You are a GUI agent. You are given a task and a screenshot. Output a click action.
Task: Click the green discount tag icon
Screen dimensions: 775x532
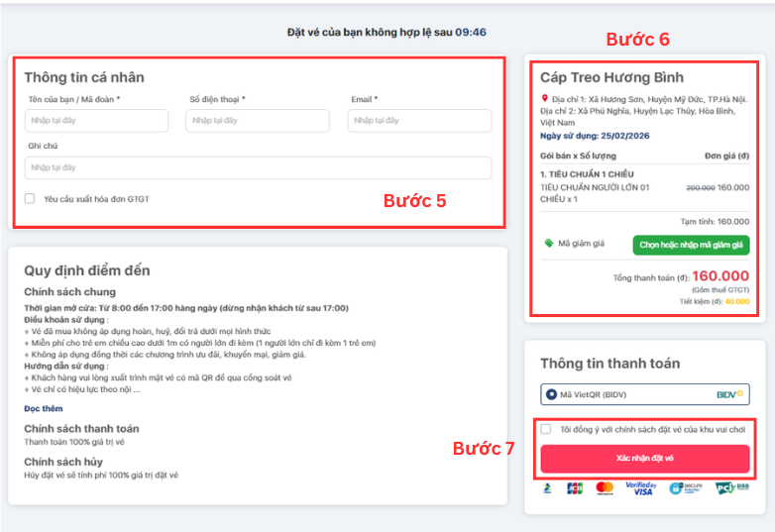tap(548, 244)
